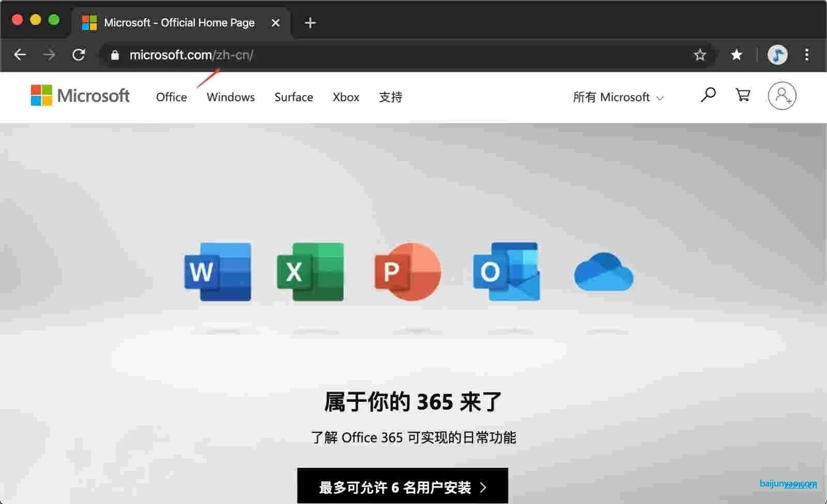Open the Xbox menu item
The width and height of the screenshot is (827, 504).
346,97
